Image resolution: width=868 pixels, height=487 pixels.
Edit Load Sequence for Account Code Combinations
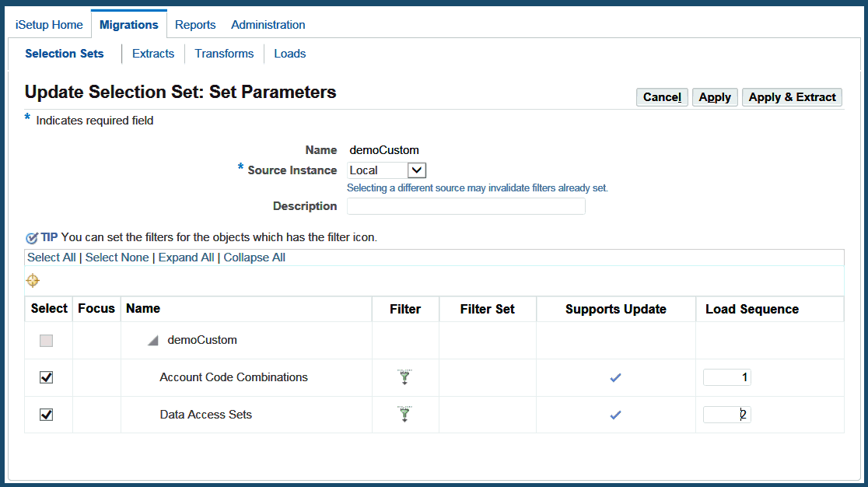(x=726, y=377)
